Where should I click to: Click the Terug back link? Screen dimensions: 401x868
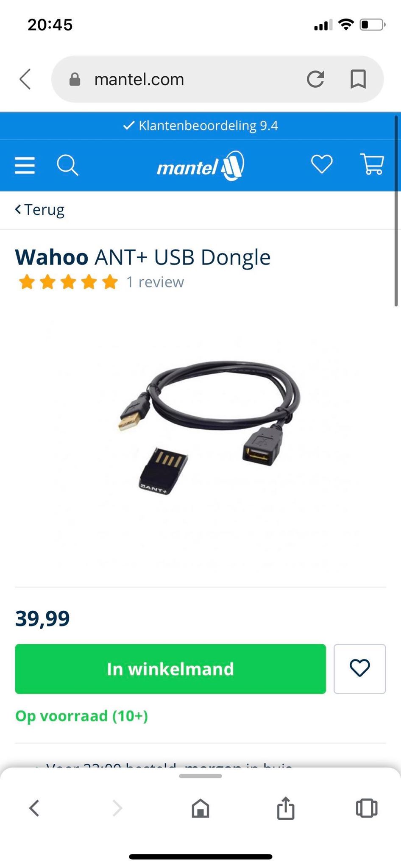[x=40, y=209]
